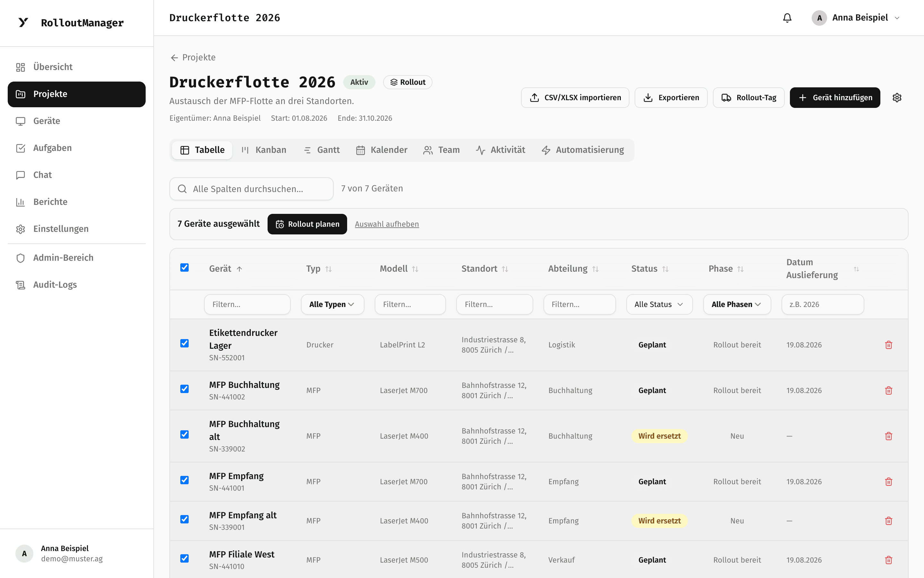Open the Alle Phasen filter dropdown
Viewport: 924px width, 578px height.
[x=737, y=304]
